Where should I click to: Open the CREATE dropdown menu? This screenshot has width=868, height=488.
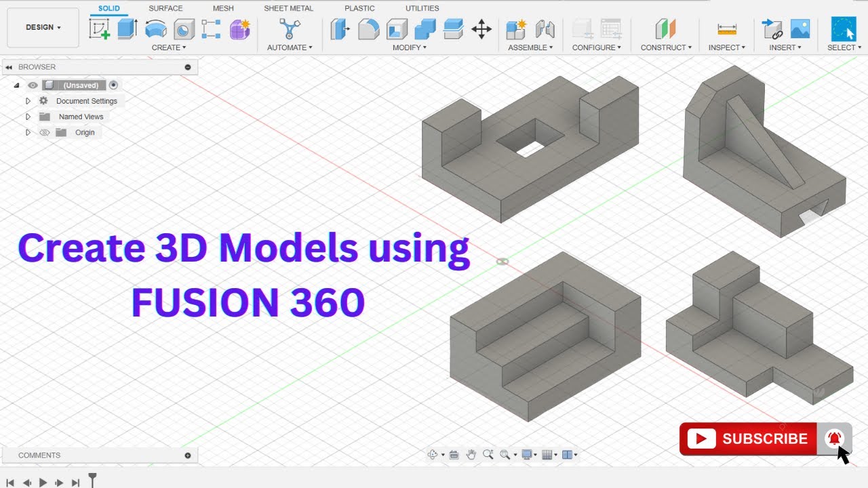point(169,47)
